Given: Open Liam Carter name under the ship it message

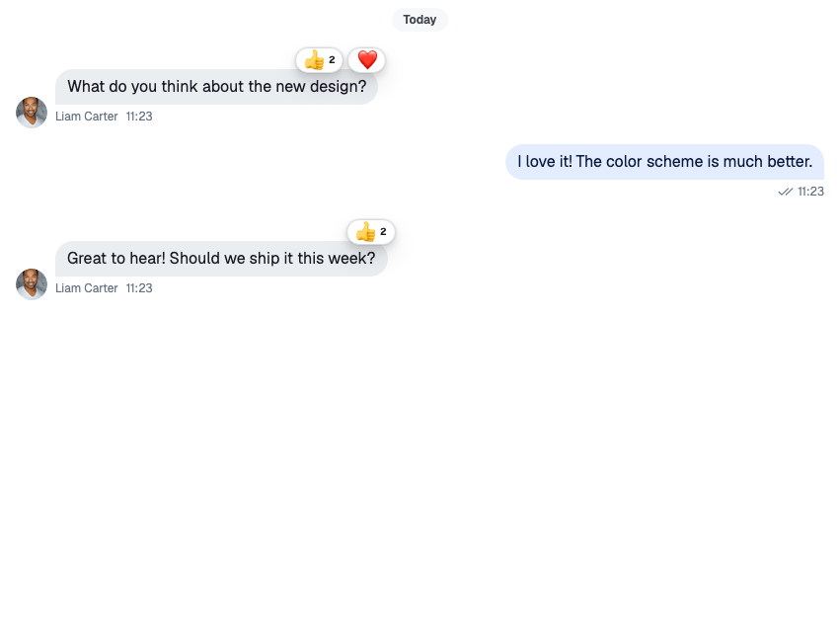Looking at the screenshot, I should coord(86,288).
